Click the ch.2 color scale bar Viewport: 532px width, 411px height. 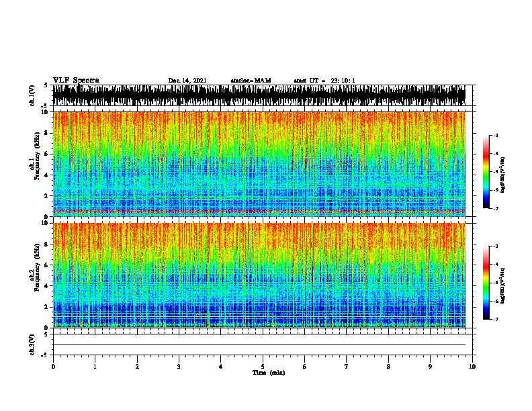pyautogui.click(x=486, y=283)
